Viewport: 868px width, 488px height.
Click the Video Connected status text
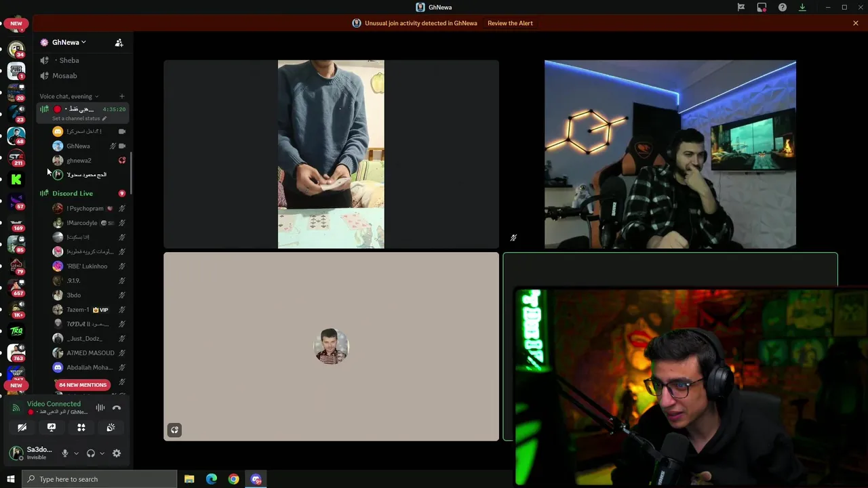(x=54, y=404)
